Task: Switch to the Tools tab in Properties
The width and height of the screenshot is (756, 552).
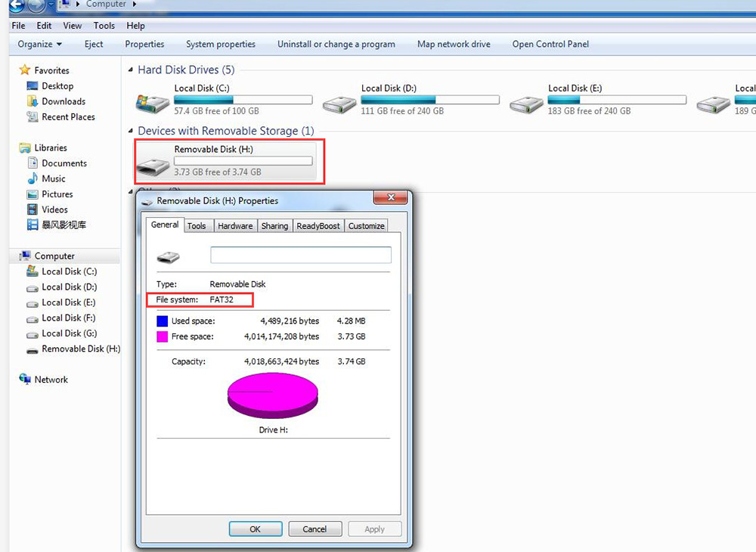Action: 197,225
